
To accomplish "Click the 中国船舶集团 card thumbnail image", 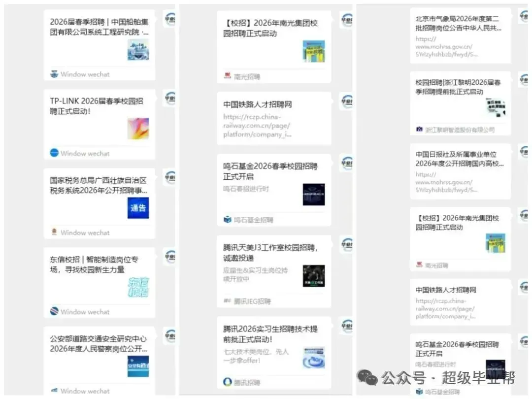I will tap(138, 50).
